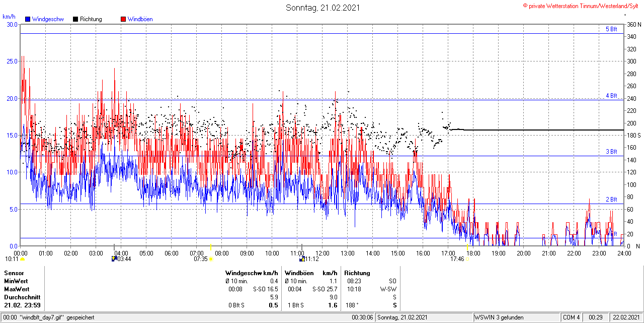Click the '17:46' sunset time label
Image resolution: width=644 pixels, height=323 pixels.
[x=457, y=259]
